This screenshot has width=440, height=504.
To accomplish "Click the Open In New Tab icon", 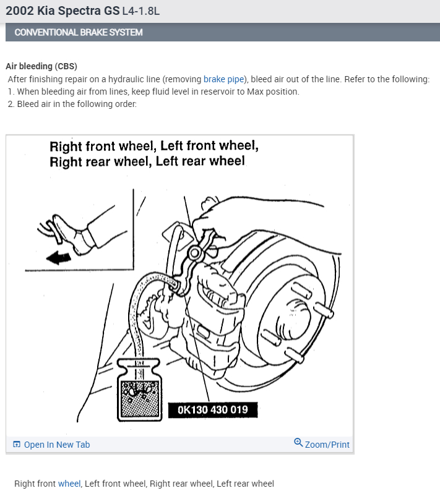I will pos(17,444).
